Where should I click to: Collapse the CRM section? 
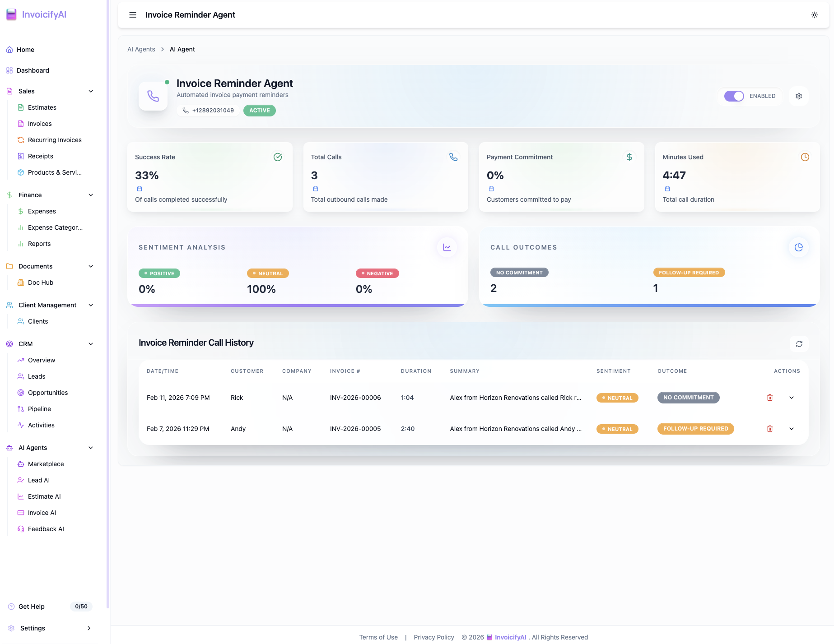tap(91, 344)
